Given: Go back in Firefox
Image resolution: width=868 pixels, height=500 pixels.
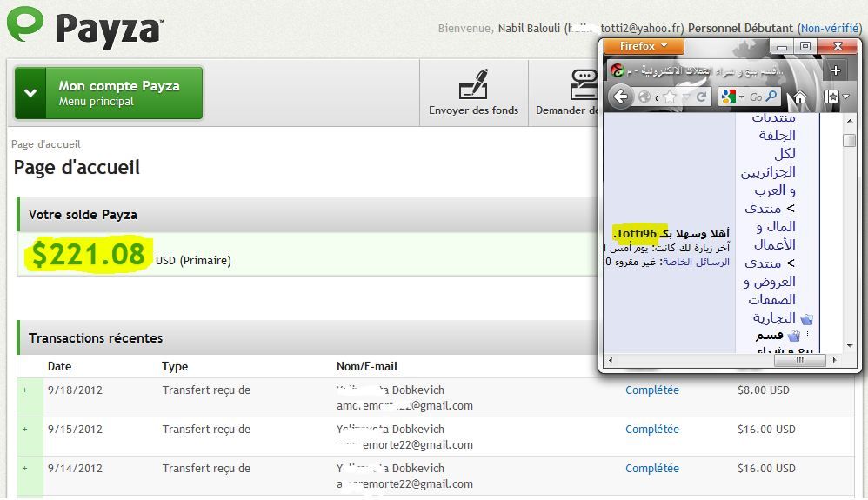Looking at the screenshot, I should click(x=621, y=97).
